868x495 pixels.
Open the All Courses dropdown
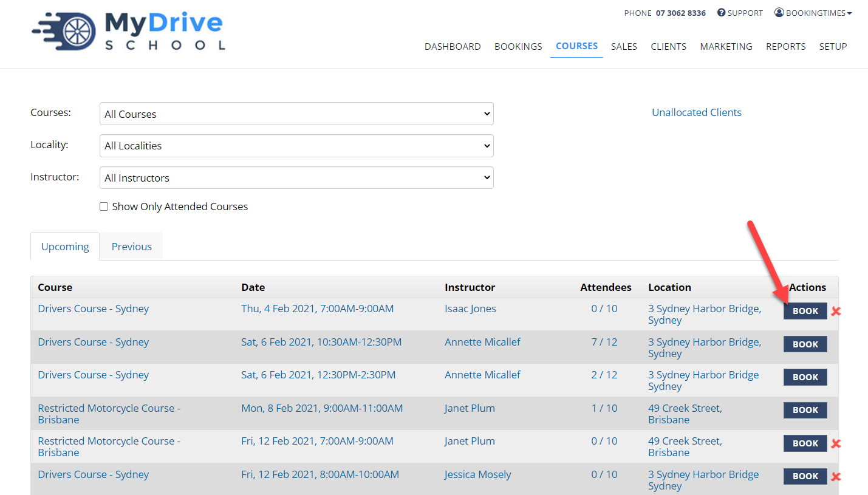(296, 114)
